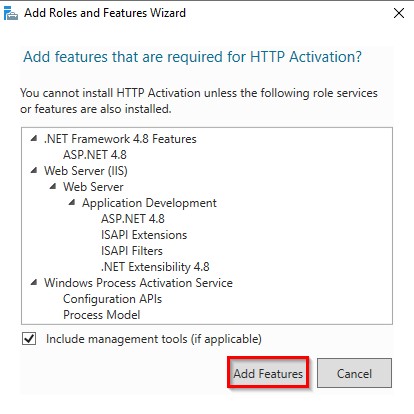Image resolution: width=414 pixels, height=414 pixels.
Task: Select ISAPI Filters item
Action: (x=132, y=251)
